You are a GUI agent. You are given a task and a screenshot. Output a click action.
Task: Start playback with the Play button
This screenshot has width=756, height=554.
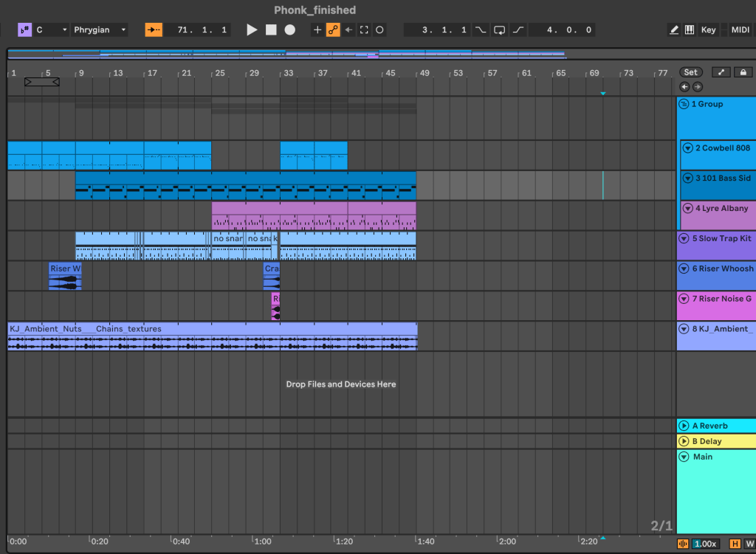[x=252, y=30]
